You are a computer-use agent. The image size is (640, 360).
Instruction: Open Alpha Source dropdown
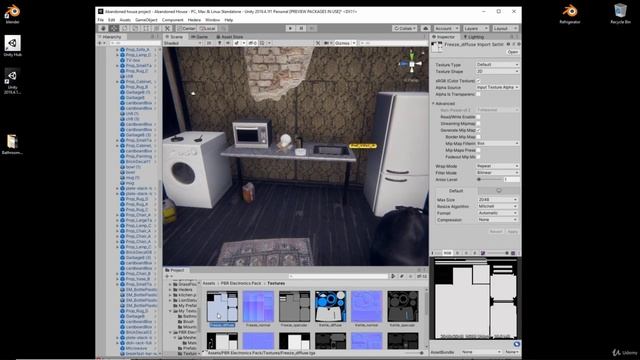497,87
